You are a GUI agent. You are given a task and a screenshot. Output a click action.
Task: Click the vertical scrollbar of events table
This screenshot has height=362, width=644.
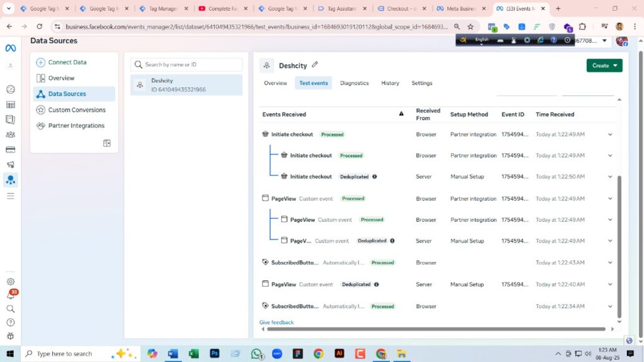click(619, 246)
